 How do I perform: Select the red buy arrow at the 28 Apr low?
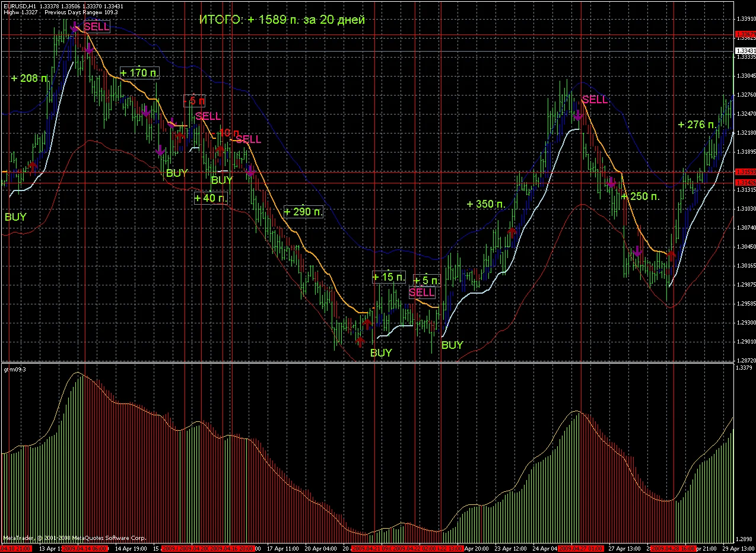(671, 256)
